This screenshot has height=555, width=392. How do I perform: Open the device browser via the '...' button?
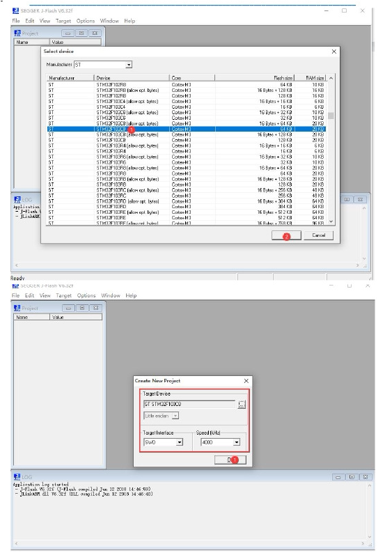[242, 404]
